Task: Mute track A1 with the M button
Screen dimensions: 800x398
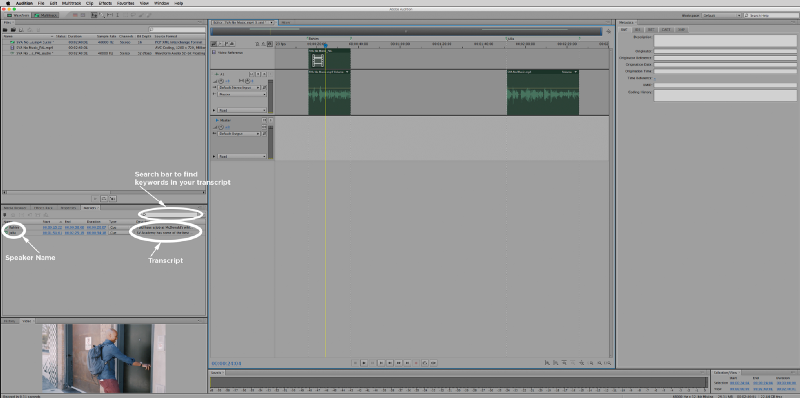Action: click(x=252, y=74)
